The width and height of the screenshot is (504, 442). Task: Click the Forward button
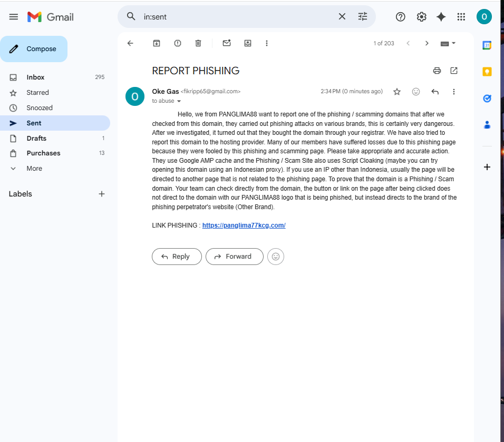click(x=234, y=257)
